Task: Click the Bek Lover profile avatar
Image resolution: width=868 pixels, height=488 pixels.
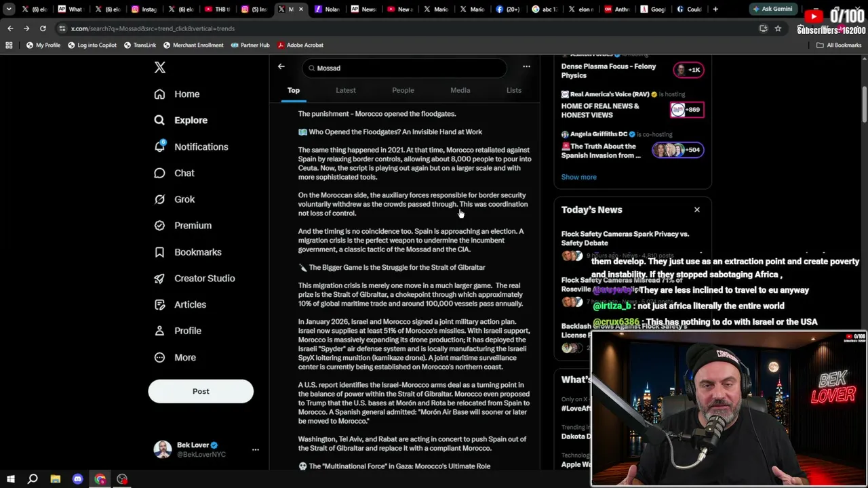Action: pos(162,449)
